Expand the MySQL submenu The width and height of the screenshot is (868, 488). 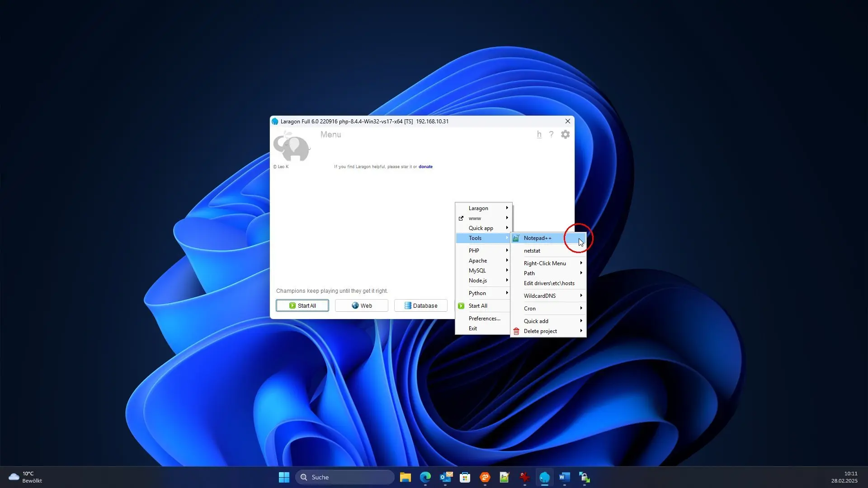[483, 271]
